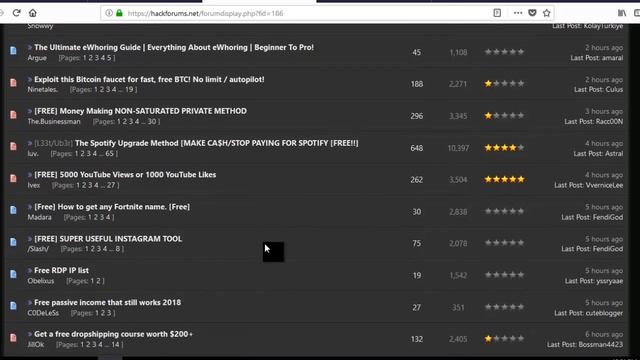
Task: Open author profile Argue
Action: point(37,58)
